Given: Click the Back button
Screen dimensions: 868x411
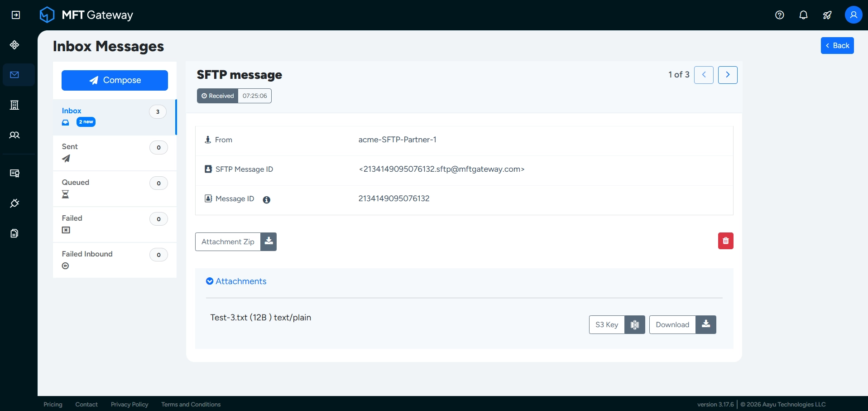Looking at the screenshot, I should click(837, 46).
